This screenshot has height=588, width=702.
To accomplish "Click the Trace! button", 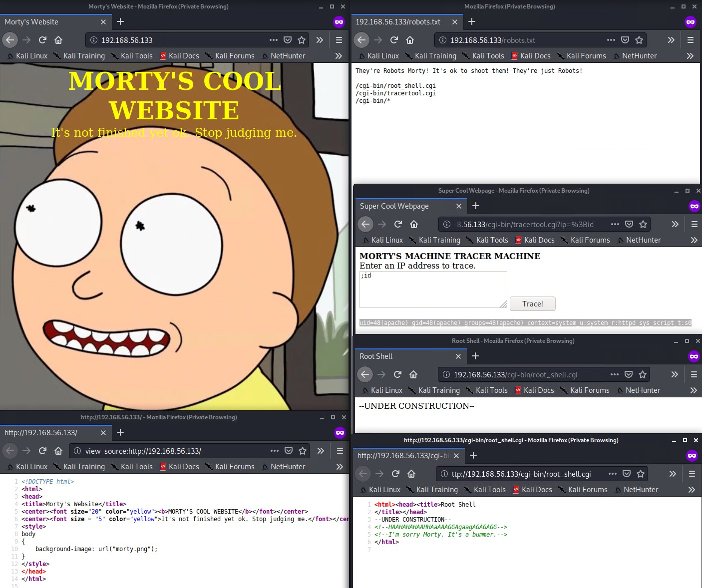I will pyautogui.click(x=533, y=303).
